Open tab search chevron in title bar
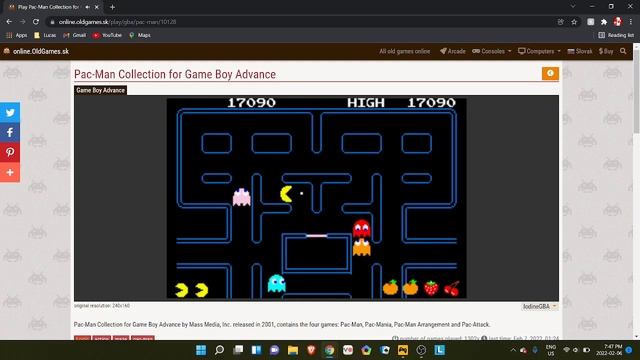Image resolution: width=640 pixels, height=360 pixels. [573, 7]
